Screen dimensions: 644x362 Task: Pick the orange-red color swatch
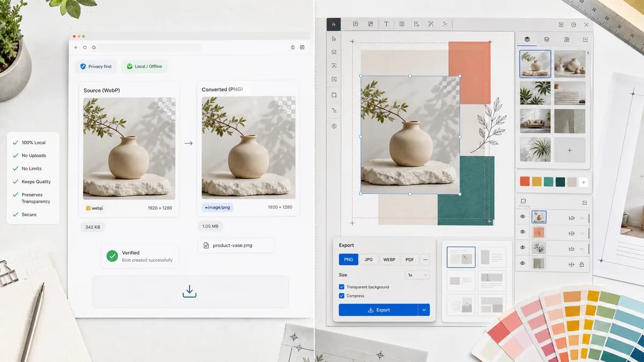(525, 182)
